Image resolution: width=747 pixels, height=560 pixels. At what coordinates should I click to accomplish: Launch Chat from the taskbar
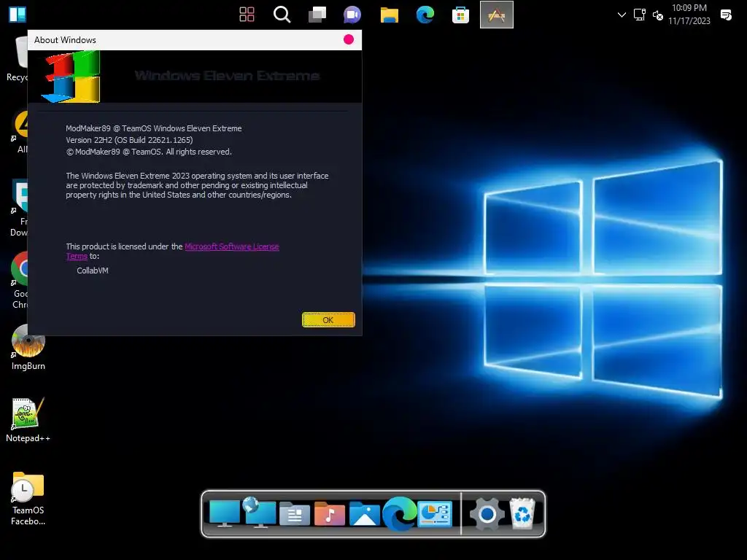tap(352, 15)
